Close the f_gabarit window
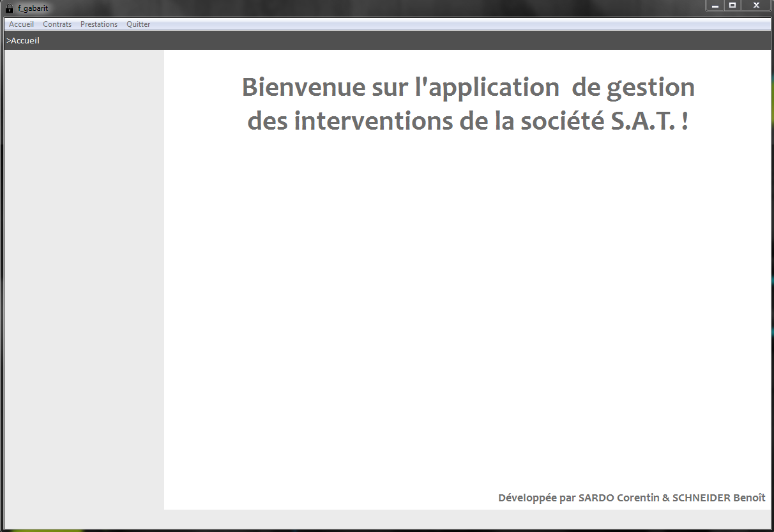774x532 pixels. tap(756, 6)
